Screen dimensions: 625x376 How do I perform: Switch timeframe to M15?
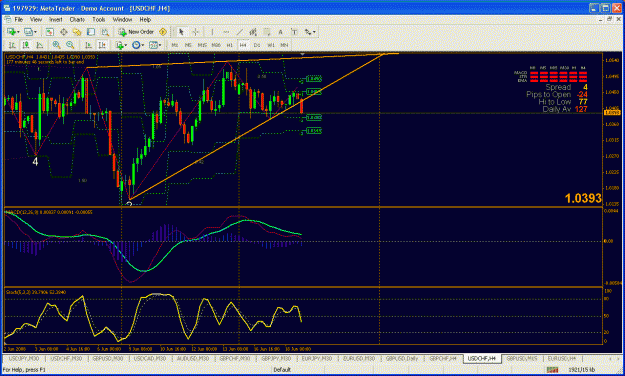point(202,45)
